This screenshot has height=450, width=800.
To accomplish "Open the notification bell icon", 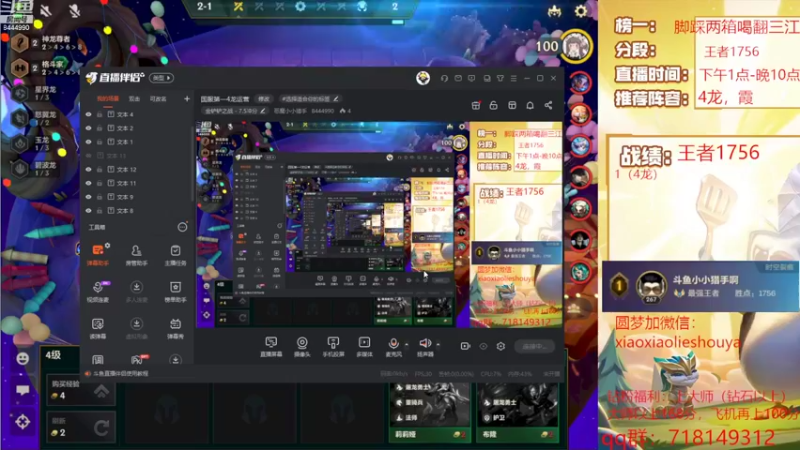I will pyautogui.click(x=530, y=105).
